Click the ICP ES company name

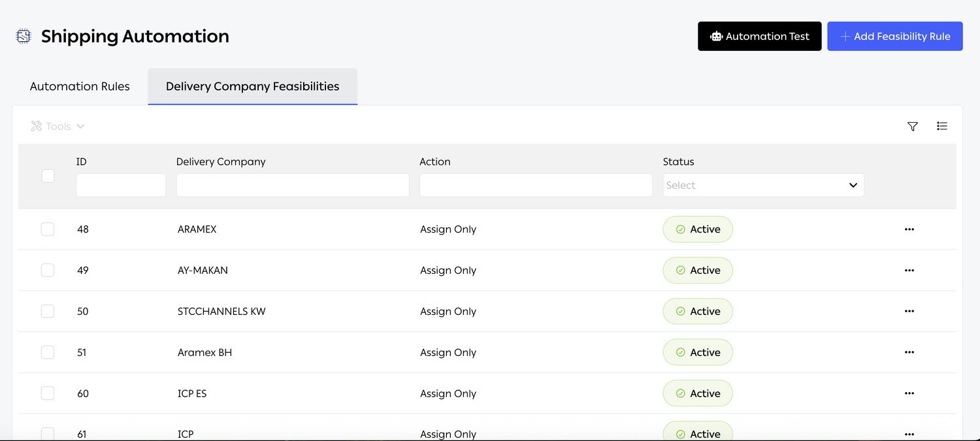(192, 393)
